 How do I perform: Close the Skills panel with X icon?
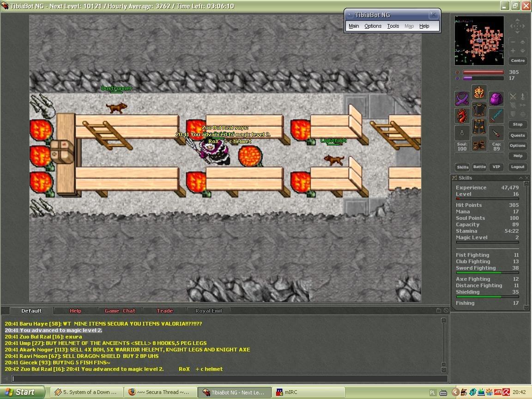[527, 178]
